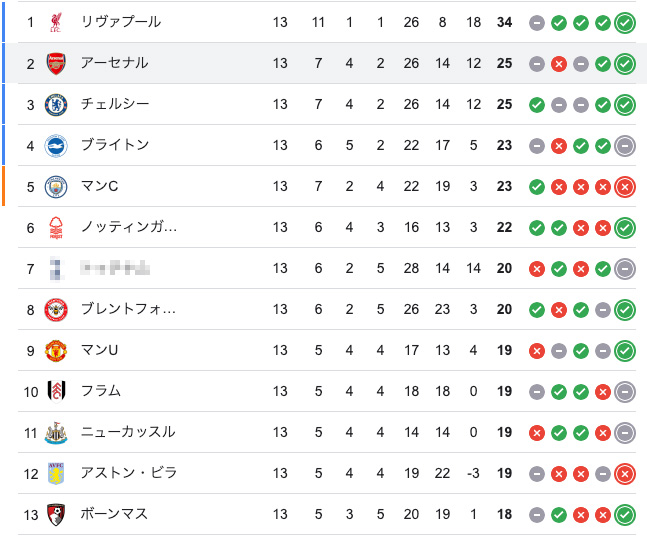Click Liverpool's latest match win indicator
This screenshot has height=537, width=647.
pyautogui.click(x=625, y=23)
